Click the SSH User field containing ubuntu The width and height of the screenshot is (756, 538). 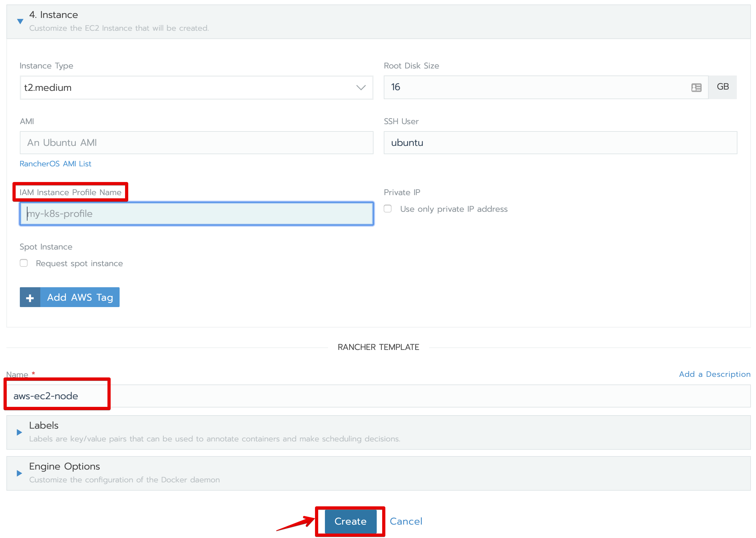coord(560,143)
